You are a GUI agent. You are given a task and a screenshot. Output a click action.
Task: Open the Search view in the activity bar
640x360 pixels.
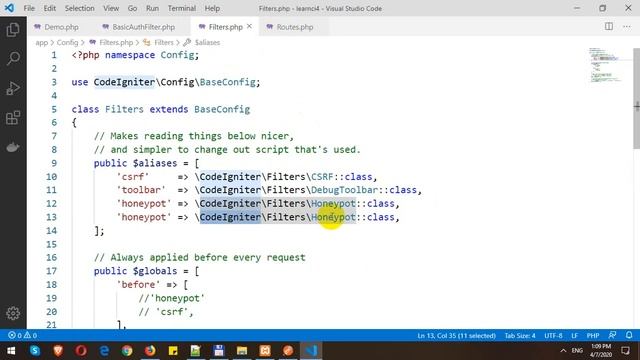13,59
